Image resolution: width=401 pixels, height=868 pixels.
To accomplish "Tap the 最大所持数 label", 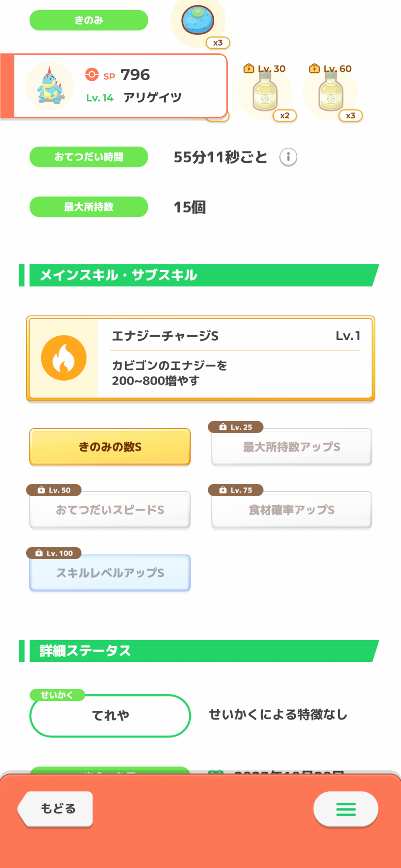I will point(89,207).
